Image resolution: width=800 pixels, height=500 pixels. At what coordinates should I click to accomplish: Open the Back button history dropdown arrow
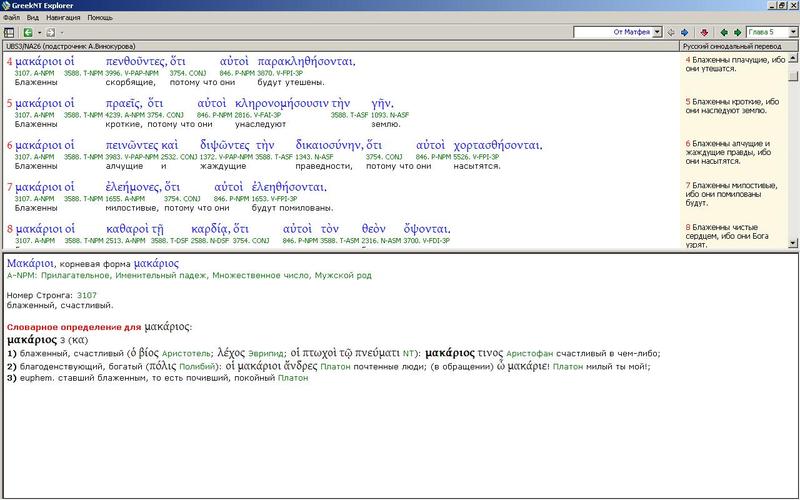click(38, 33)
